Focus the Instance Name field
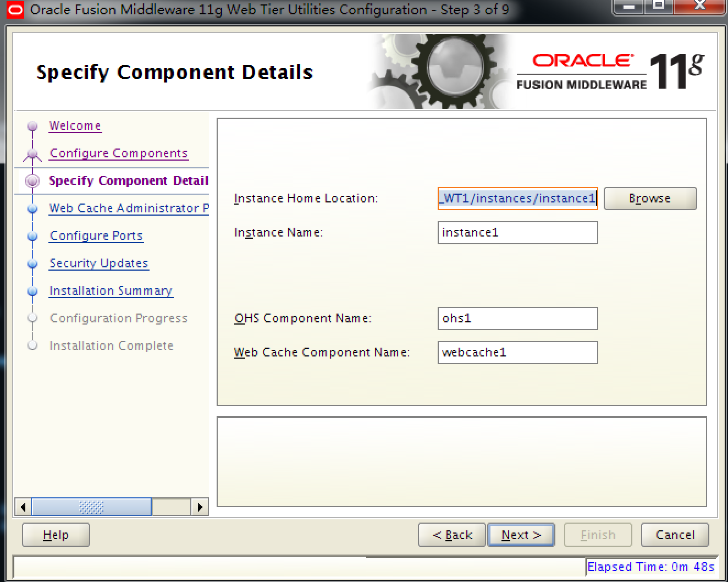Viewport: 728px width, 582px height. coord(518,233)
